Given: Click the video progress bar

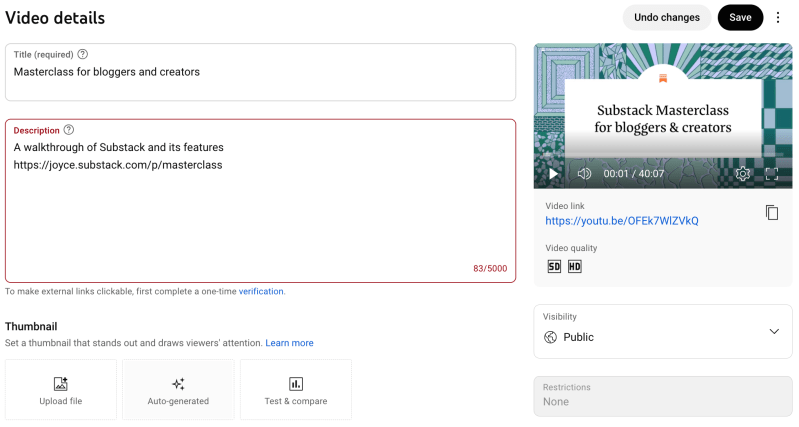Looking at the screenshot, I should (663, 153).
